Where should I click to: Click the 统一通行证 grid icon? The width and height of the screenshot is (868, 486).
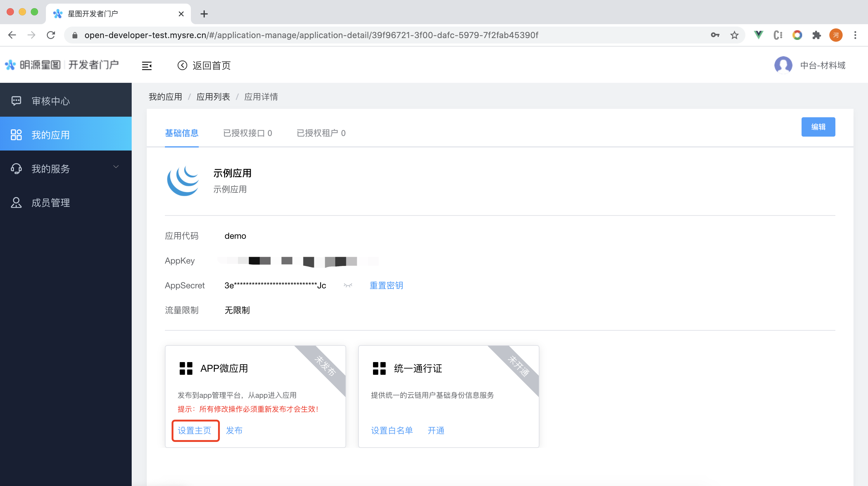[379, 368]
